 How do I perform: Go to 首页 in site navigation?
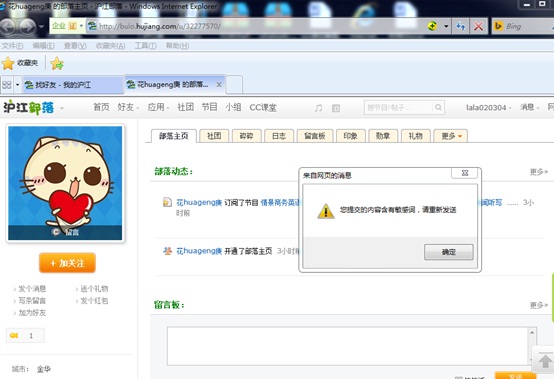click(x=101, y=107)
